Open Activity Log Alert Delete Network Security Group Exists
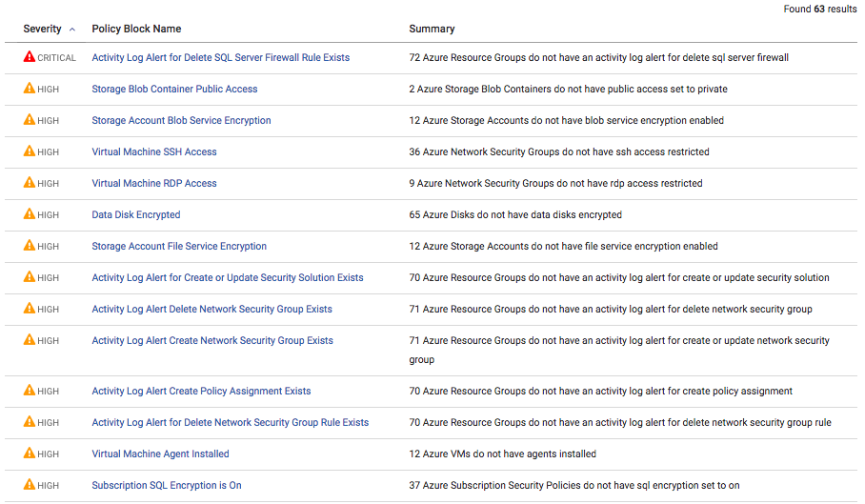Screen dimensions: 865x504 tap(211, 309)
